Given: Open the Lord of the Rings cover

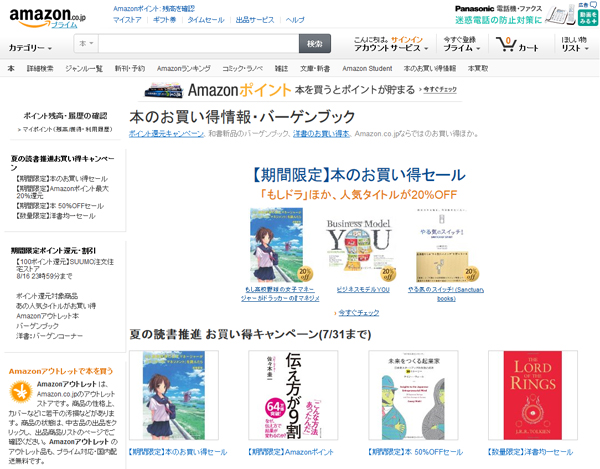Looking at the screenshot, I should (x=533, y=395).
